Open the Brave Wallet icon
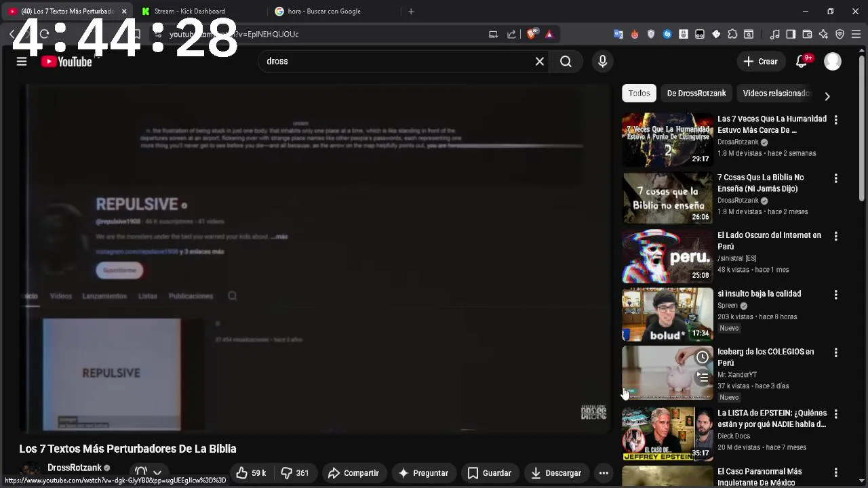The height and width of the screenshot is (488, 868). (807, 34)
